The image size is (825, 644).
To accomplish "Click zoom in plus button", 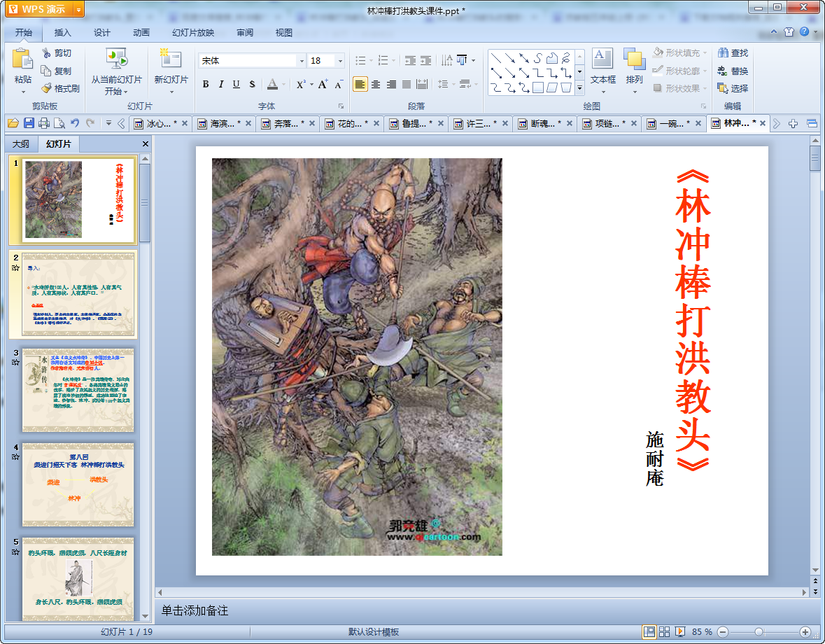I will [805, 632].
